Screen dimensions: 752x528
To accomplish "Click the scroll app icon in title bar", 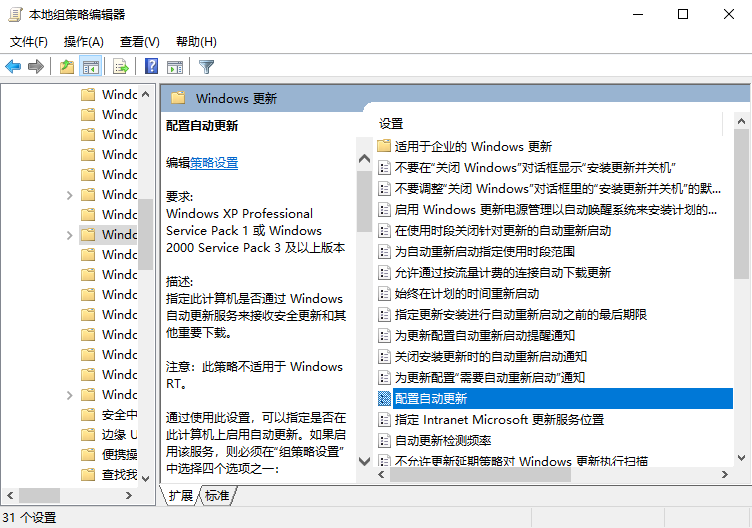I will (x=15, y=14).
